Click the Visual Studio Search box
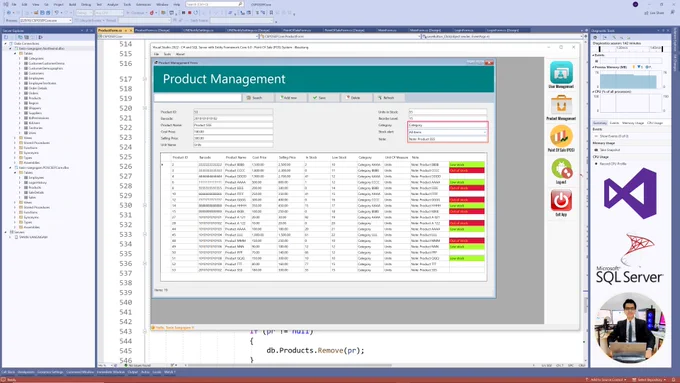Viewport: 680px width, 383px height. point(214,4)
